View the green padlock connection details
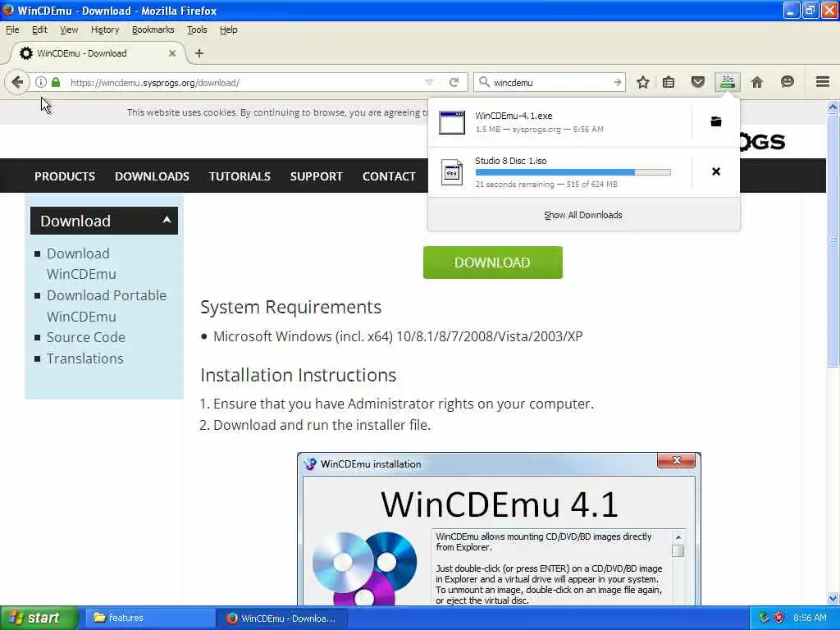Viewport: 840px width, 630px height. click(56, 83)
